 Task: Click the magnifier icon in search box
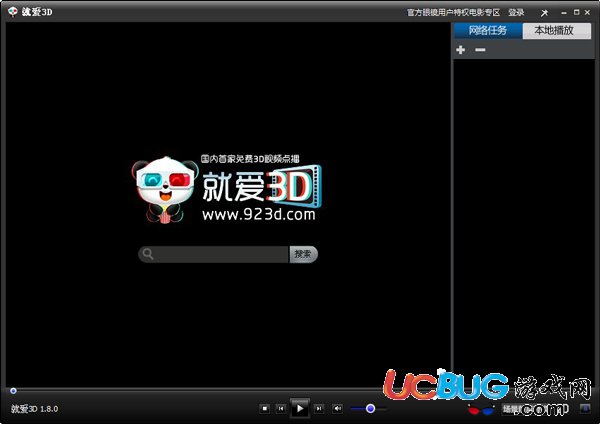tap(148, 254)
